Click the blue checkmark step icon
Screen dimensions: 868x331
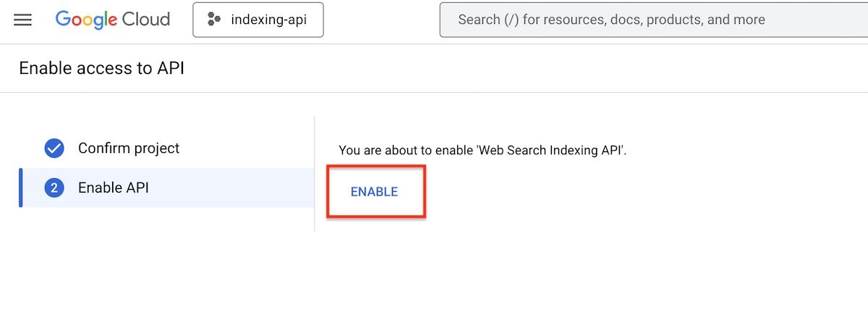(x=54, y=148)
